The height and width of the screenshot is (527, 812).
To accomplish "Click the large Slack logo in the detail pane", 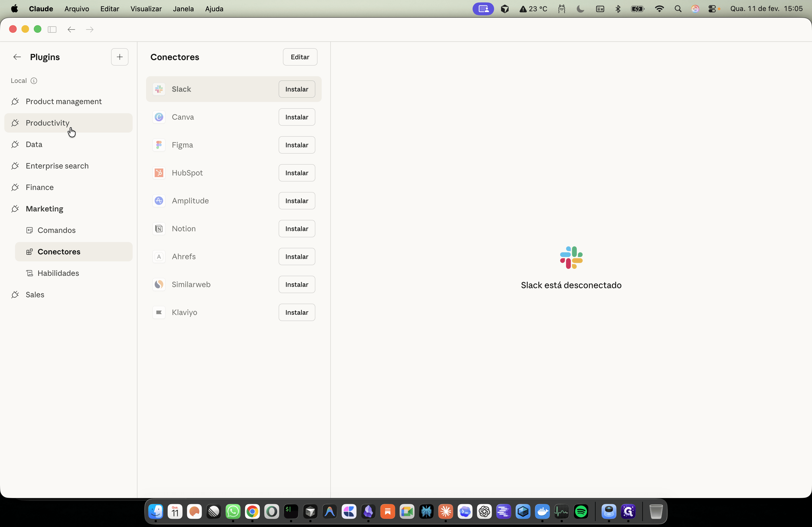I will (571, 258).
